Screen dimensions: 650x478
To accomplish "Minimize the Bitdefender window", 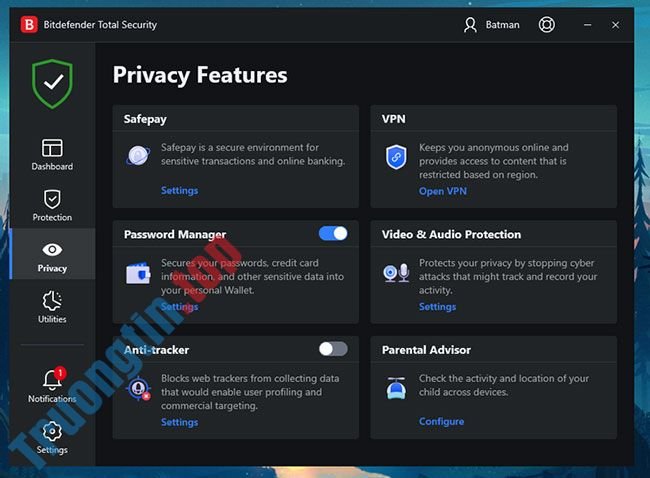I will tap(587, 25).
